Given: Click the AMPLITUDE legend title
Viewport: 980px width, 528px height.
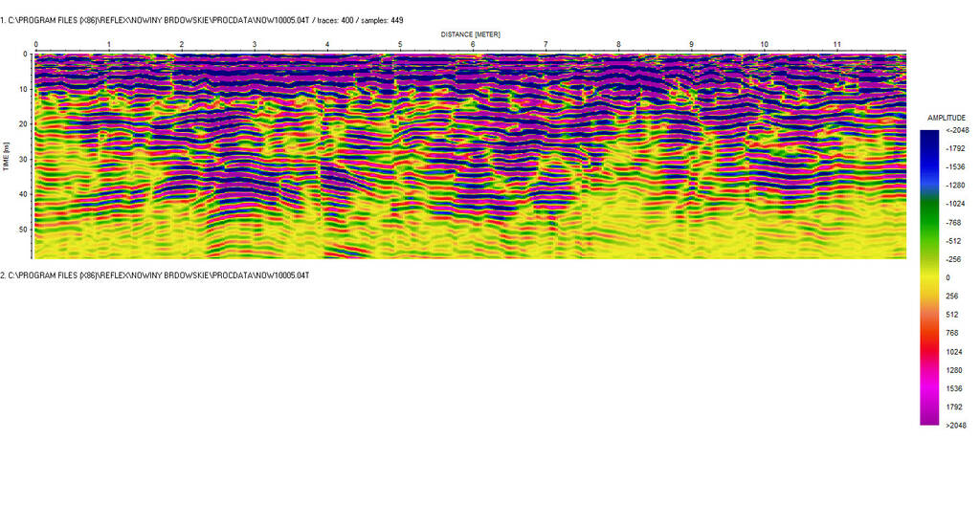Looking at the screenshot, I should pyautogui.click(x=947, y=118).
